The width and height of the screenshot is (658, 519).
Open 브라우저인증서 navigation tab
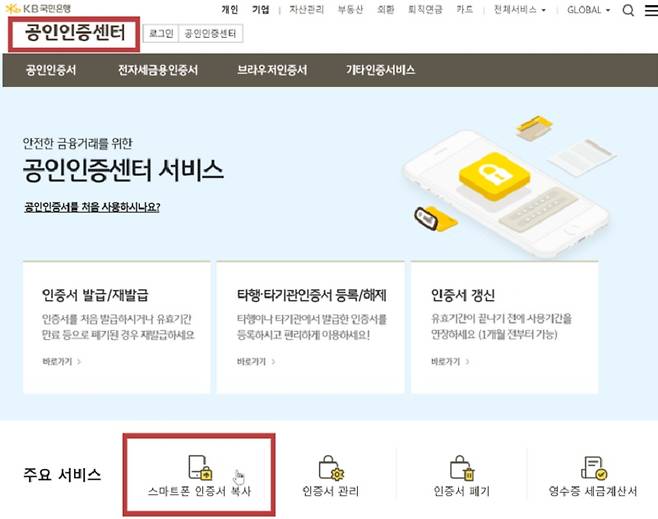(x=272, y=70)
